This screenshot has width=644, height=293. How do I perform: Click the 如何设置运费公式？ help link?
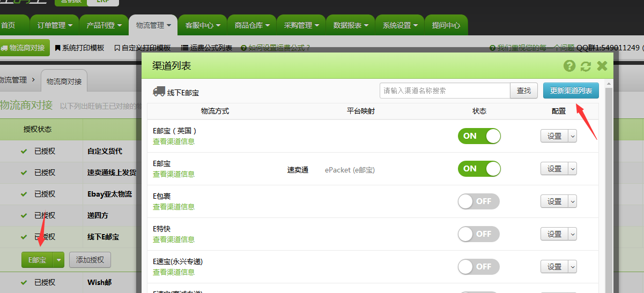coord(276,48)
